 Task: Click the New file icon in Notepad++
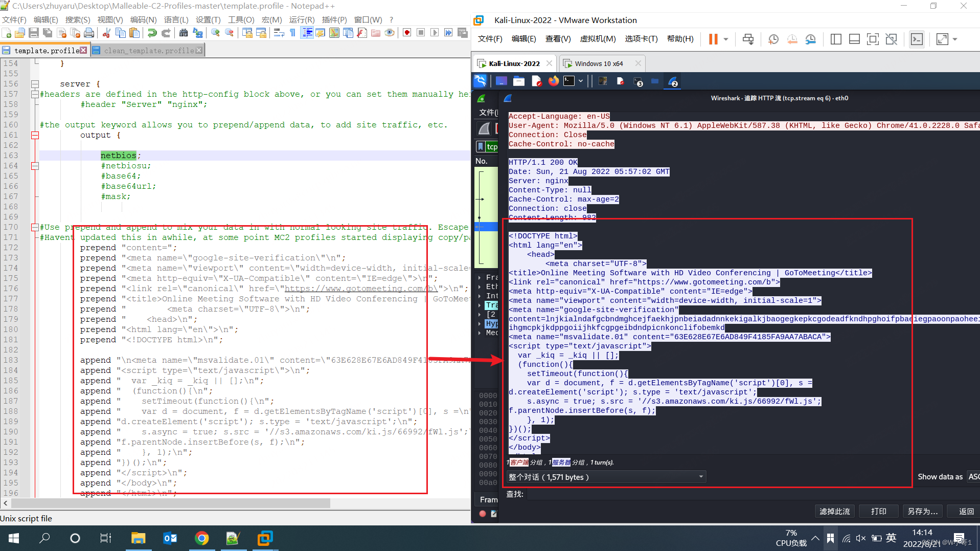pos(7,33)
